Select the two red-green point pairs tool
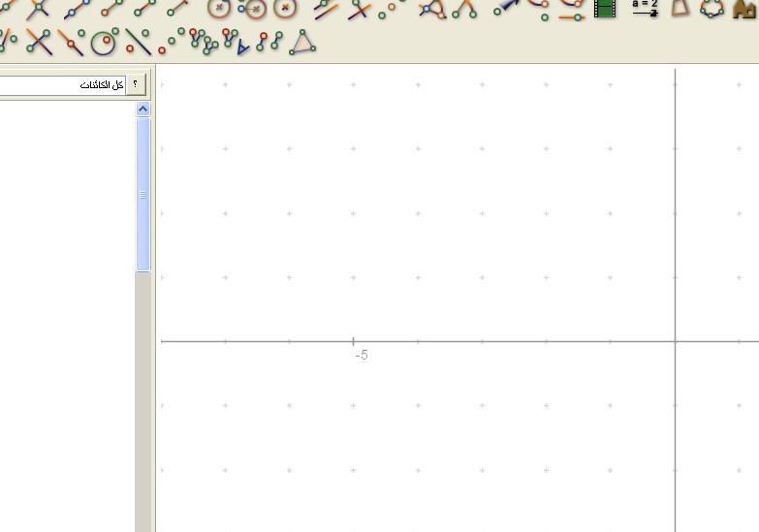The image size is (759, 532). [x=269, y=41]
